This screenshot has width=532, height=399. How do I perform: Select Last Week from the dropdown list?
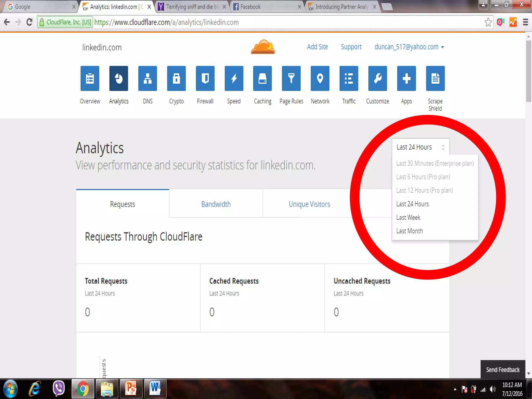(408, 217)
